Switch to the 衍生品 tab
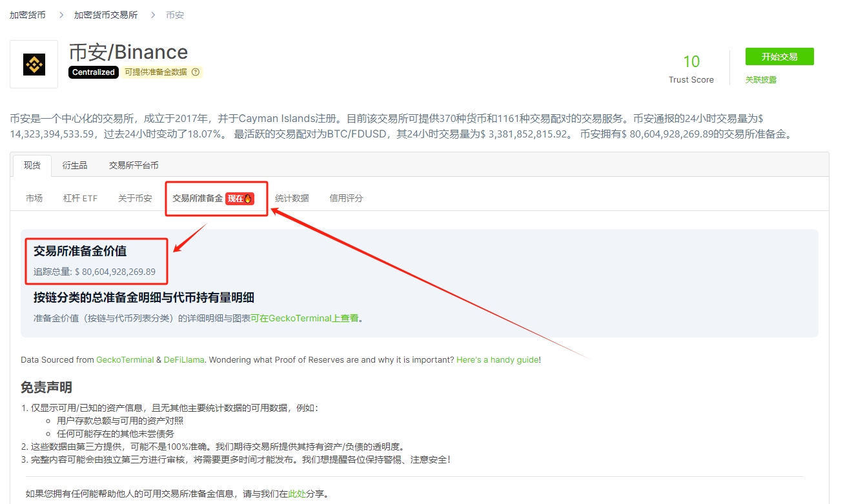 pos(75,165)
